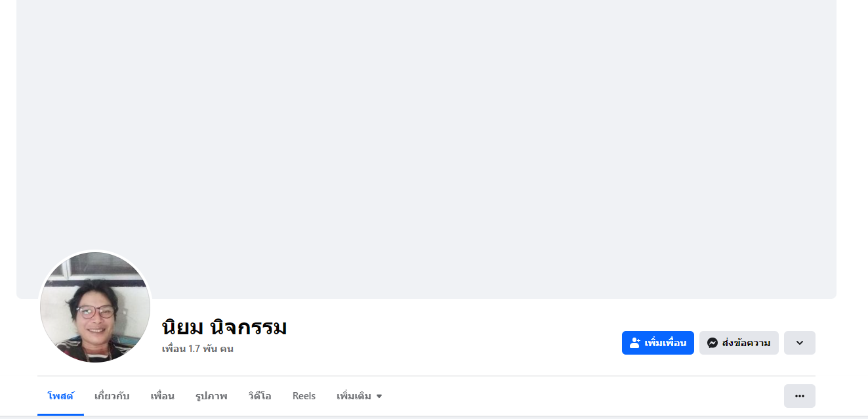This screenshot has height=419, width=868.
Task: Open the วิดีโอ tab
Action: click(260, 396)
